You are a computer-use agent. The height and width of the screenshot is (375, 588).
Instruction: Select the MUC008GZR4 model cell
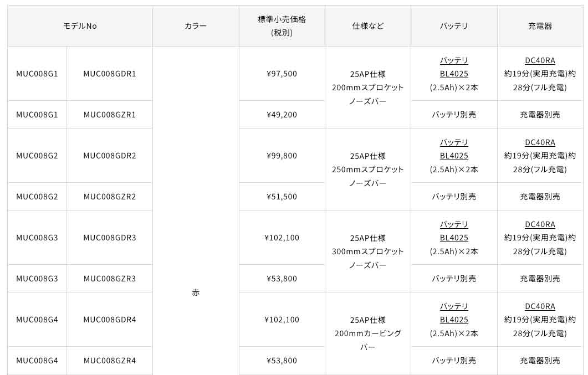click(x=110, y=361)
